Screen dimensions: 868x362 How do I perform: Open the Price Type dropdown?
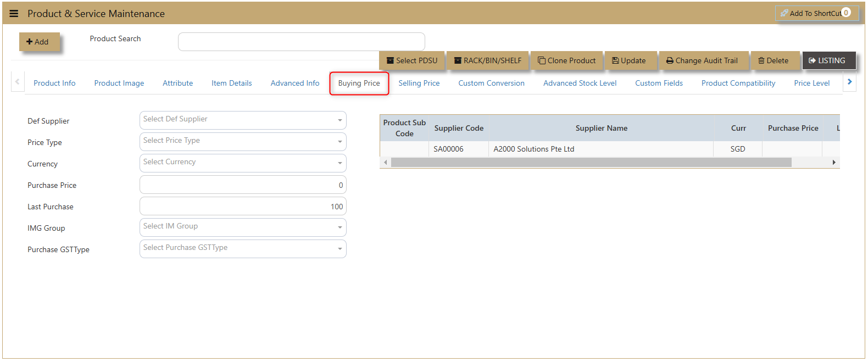[243, 142]
